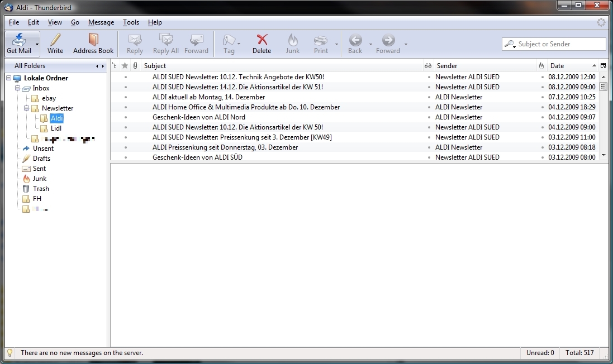
Task: Open the Tools menu
Action: [x=131, y=22]
